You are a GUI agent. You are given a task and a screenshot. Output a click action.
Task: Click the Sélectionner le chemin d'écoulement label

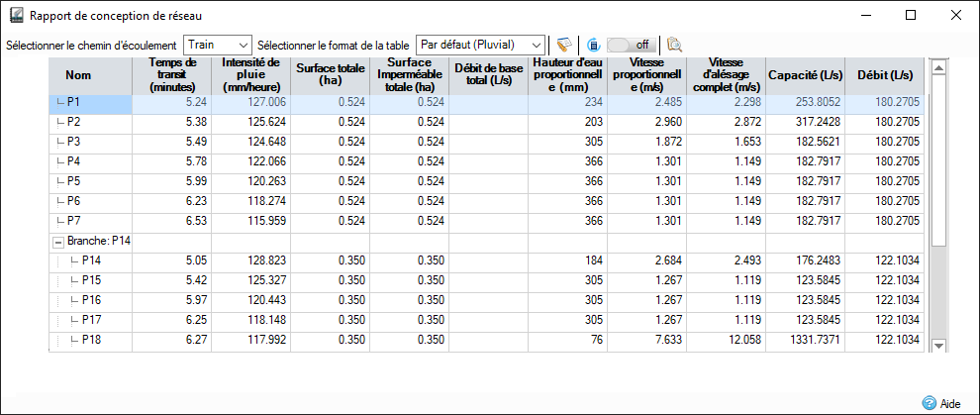pos(91,46)
